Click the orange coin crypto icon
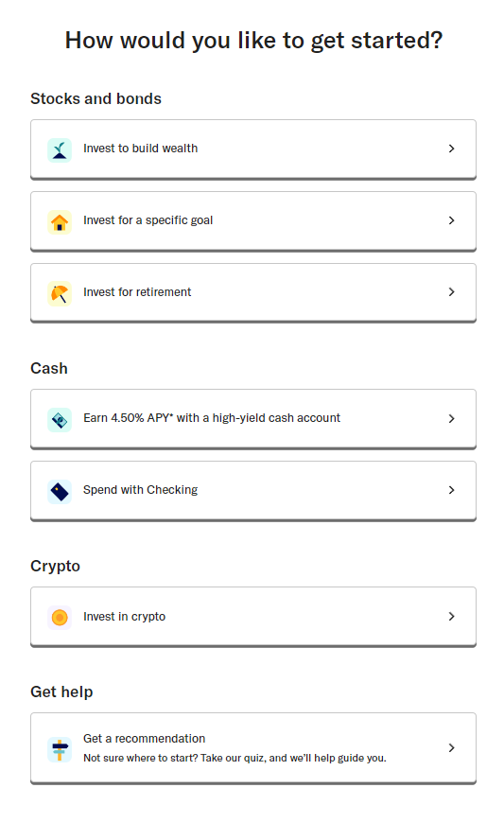504x823 pixels. [x=60, y=617]
